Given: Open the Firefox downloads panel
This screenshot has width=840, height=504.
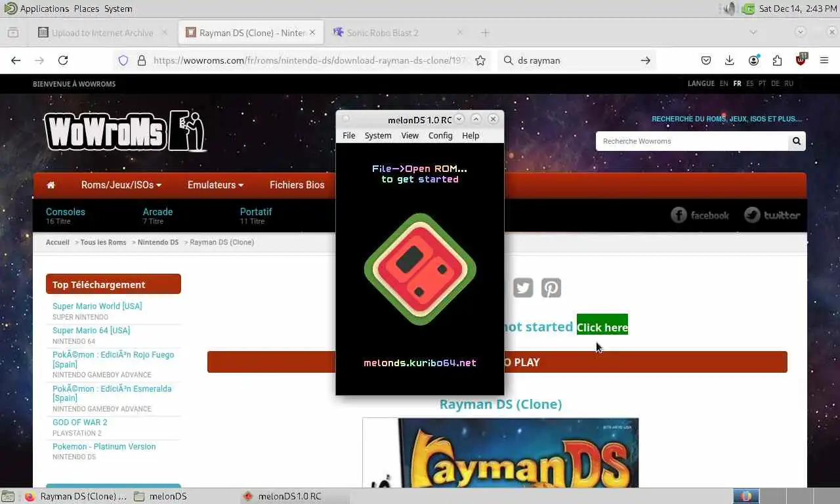Looking at the screenshot, I should tap(730, 60).
